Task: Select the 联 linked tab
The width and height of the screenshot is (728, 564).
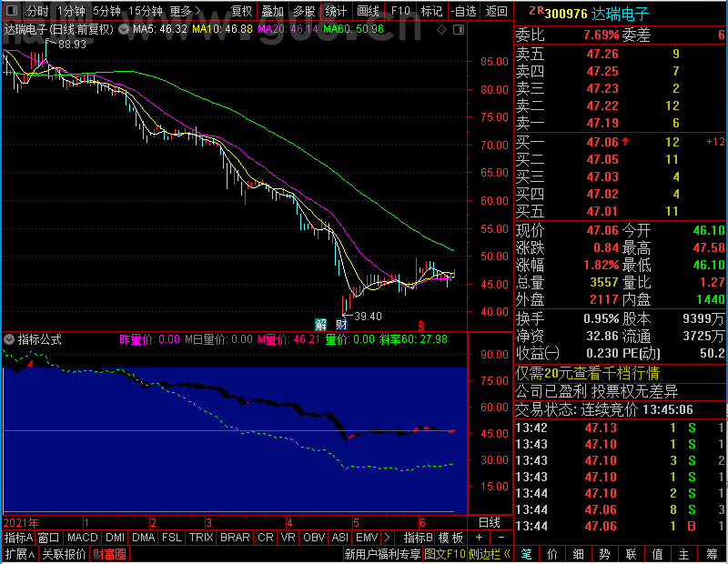Action: pyautogui.click(x=631, y=554)
